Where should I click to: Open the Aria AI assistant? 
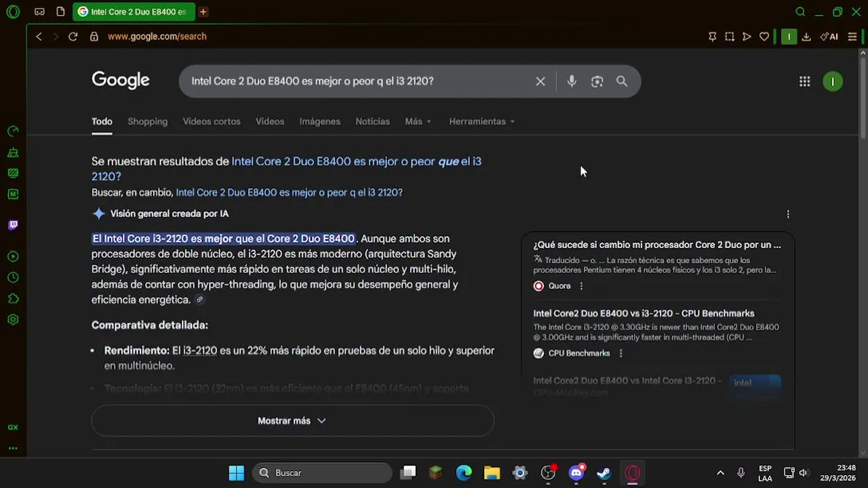[x=829, y=37]
